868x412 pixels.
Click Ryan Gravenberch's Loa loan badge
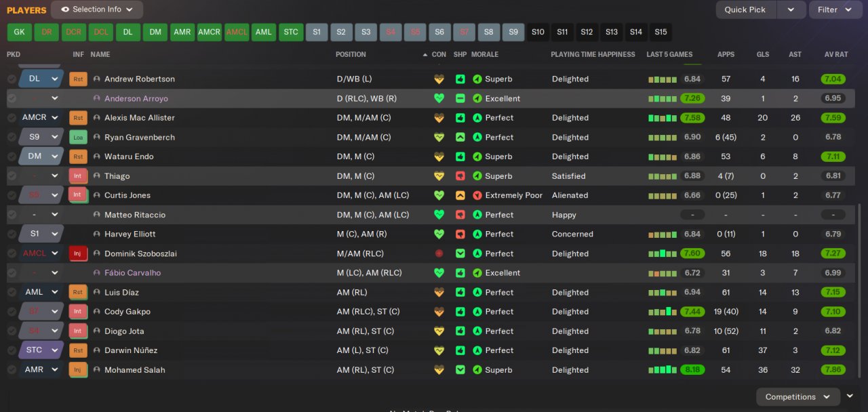click(78, 138)
